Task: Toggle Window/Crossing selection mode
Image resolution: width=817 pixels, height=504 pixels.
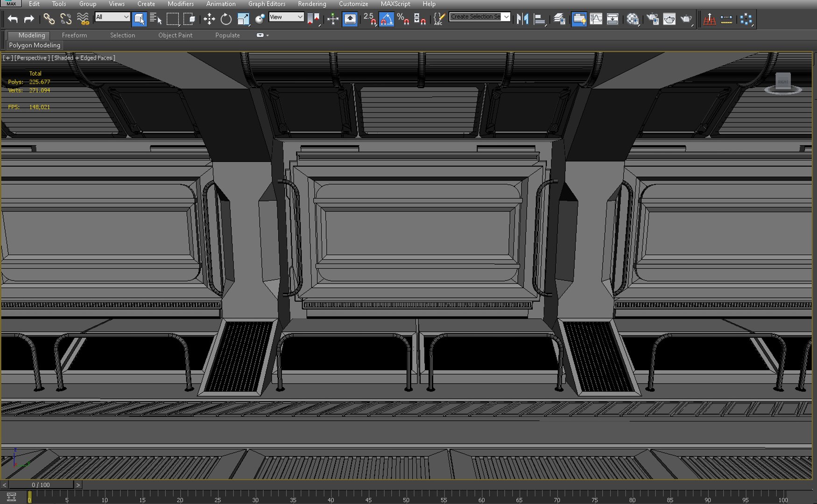Action: click(190, 19)
